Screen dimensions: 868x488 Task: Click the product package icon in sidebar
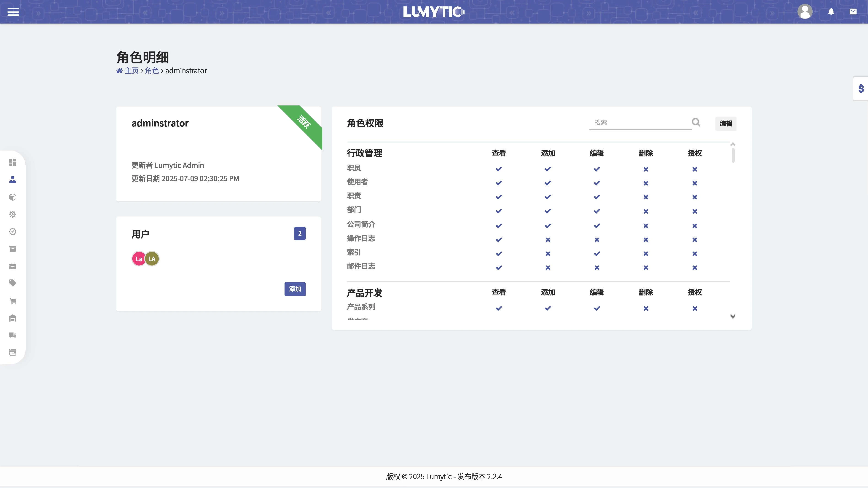pos(13,197)
